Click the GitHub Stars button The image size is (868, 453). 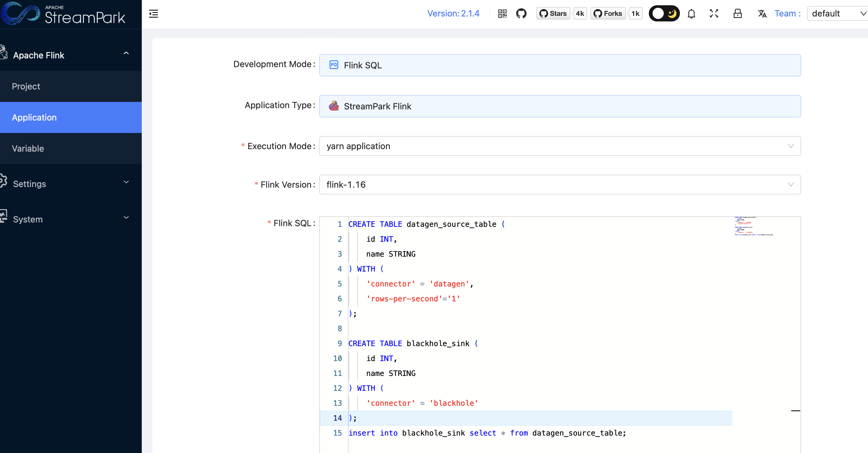click(x=553, y=14)
